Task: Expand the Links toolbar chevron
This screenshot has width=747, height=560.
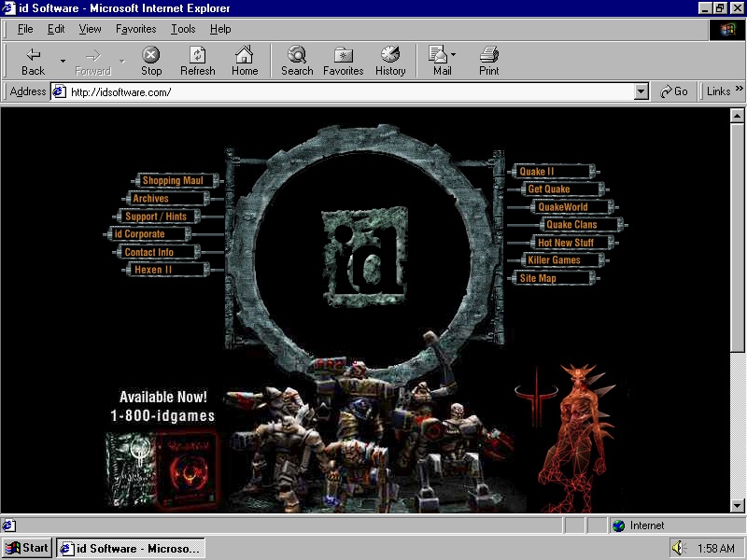Action: point(739,88)
